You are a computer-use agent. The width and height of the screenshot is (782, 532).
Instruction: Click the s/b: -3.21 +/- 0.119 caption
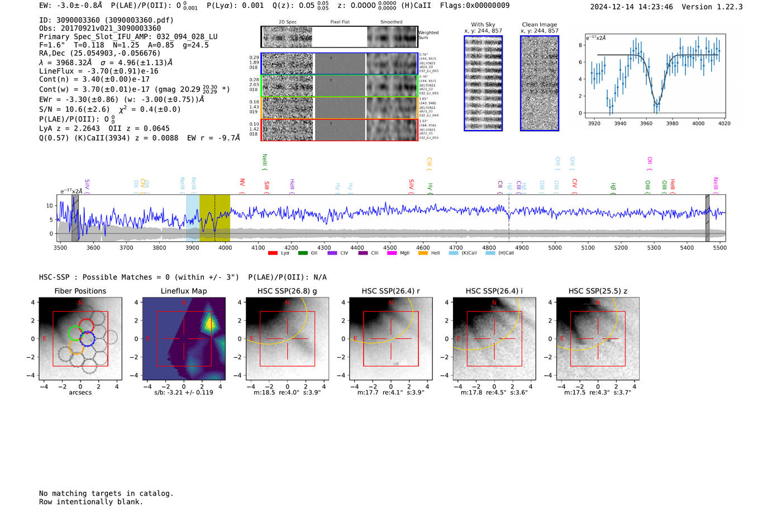(x=184, y=392)
